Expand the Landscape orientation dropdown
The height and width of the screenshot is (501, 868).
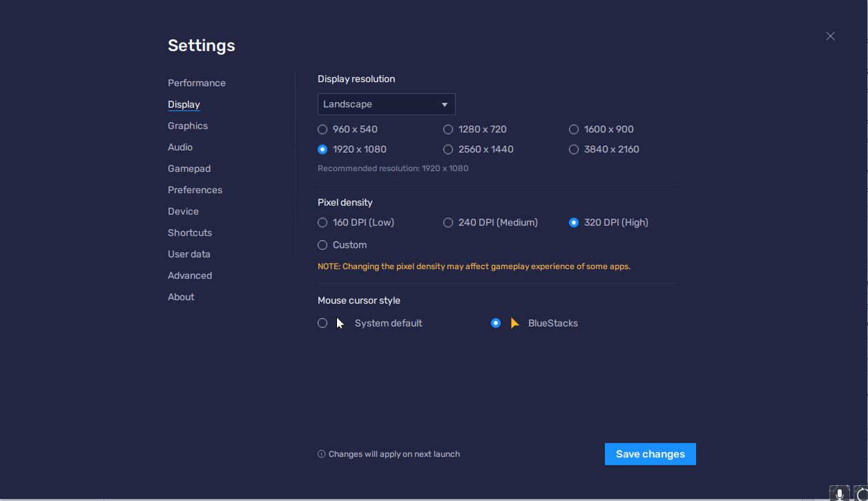point(386,104)
